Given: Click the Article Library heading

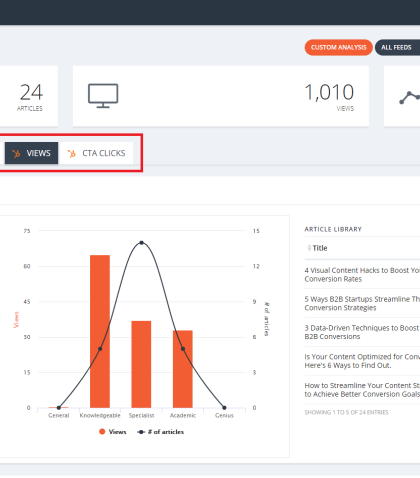Looking at the screenshot, I should coord(333,229).
